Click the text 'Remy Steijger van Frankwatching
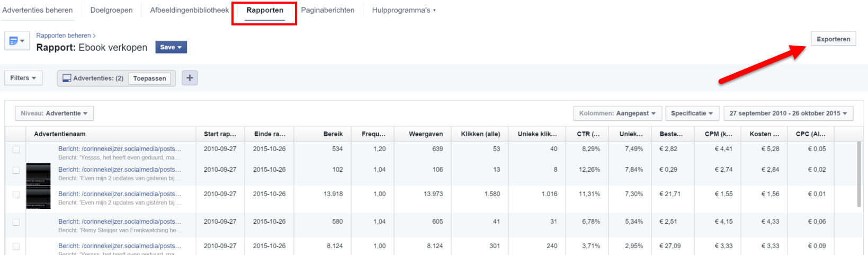 pyautogui.click(x=120, y=231)
